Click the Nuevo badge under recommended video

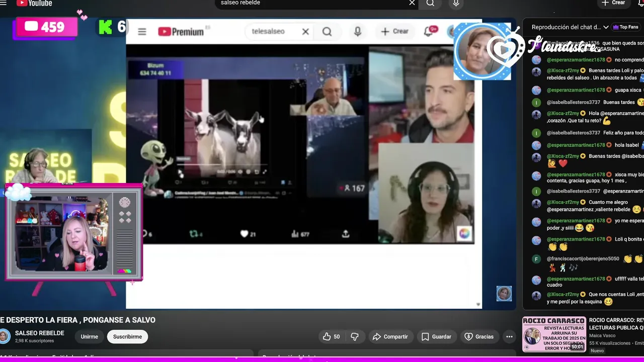click(597, 350)
